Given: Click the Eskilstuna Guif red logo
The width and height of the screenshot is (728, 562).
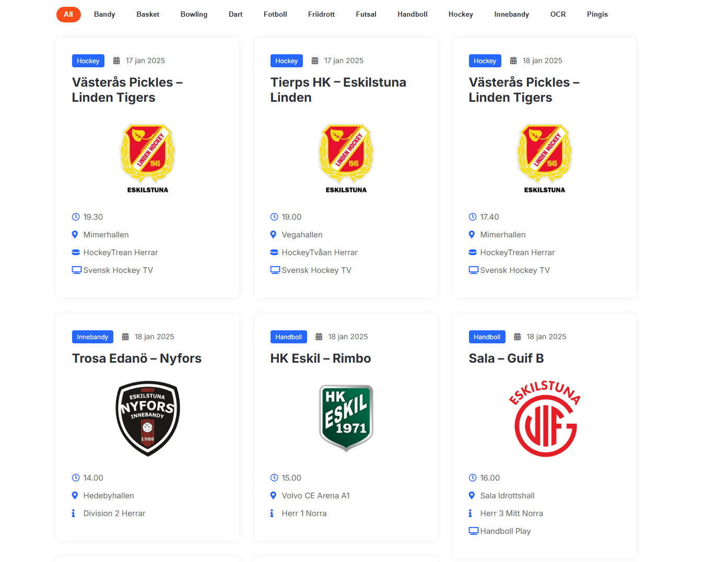Looking at the screenshot, I should [545, 418].
